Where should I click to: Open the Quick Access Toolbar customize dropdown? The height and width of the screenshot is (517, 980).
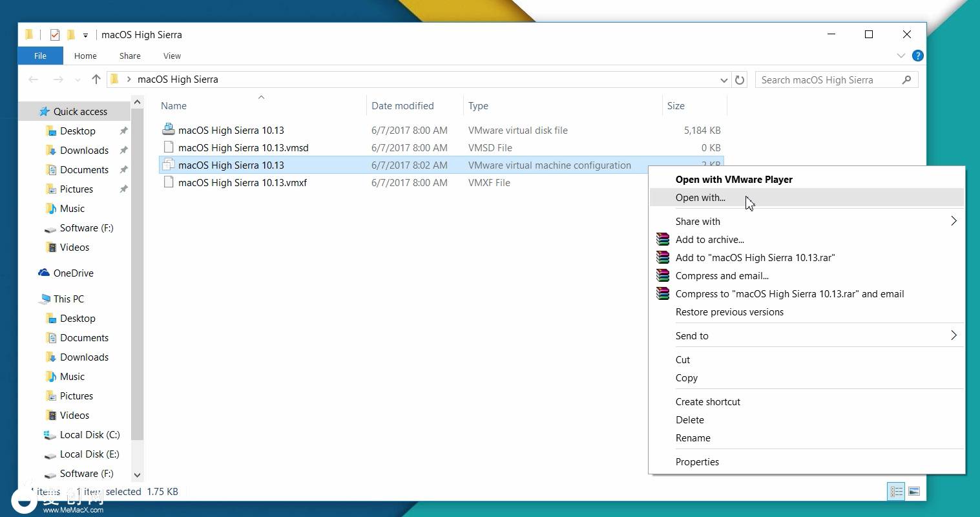(85, 35)
